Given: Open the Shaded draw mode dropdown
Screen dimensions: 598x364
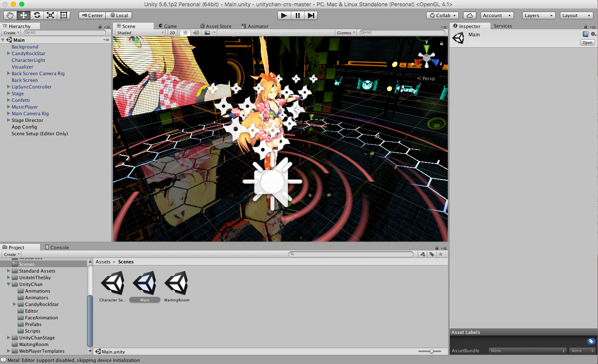Looking at the screenshot, I should click(140, 33).
